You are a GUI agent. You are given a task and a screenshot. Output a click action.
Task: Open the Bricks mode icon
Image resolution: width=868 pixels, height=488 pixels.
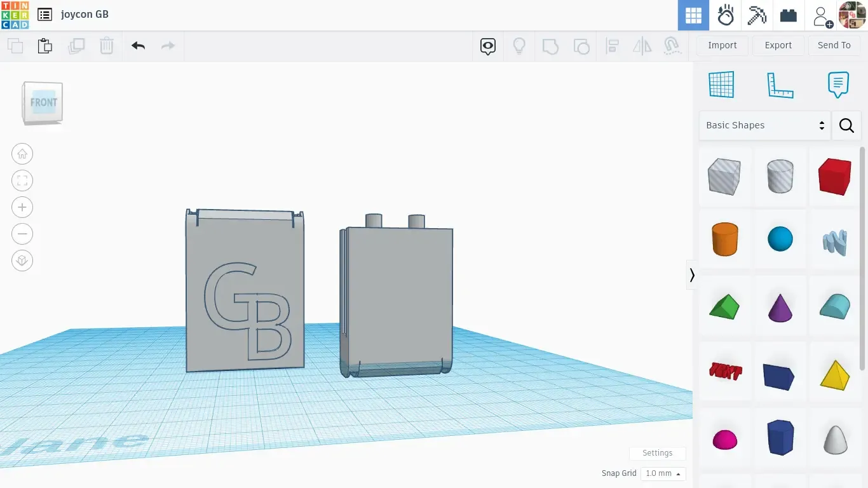pos(789,15)
